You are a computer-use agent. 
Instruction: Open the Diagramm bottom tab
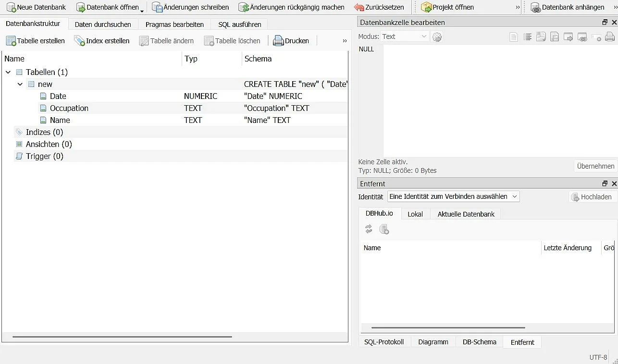433,342
